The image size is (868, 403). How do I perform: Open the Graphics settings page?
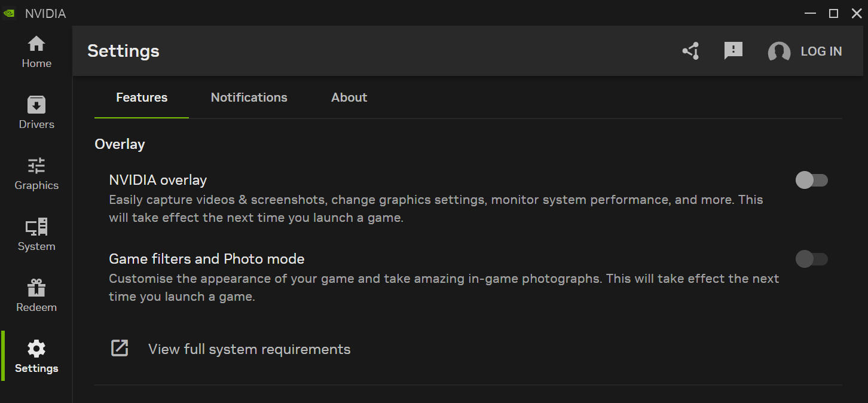click(x=36, y=174)
